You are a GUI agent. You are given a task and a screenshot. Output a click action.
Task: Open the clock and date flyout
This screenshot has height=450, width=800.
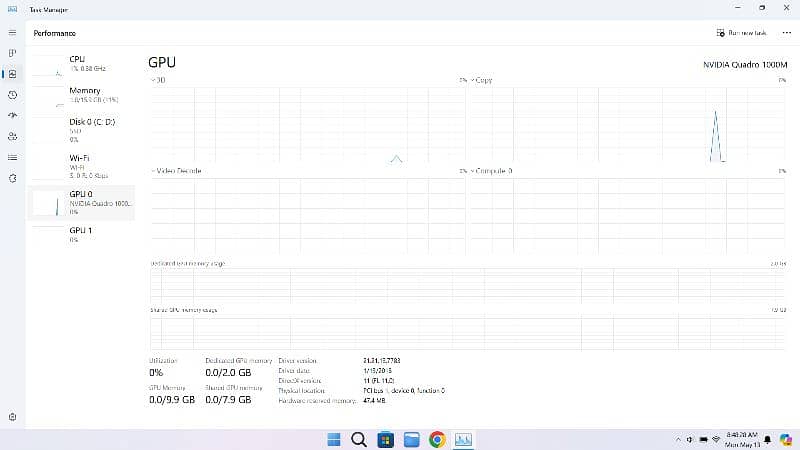(x=742, y=440)
